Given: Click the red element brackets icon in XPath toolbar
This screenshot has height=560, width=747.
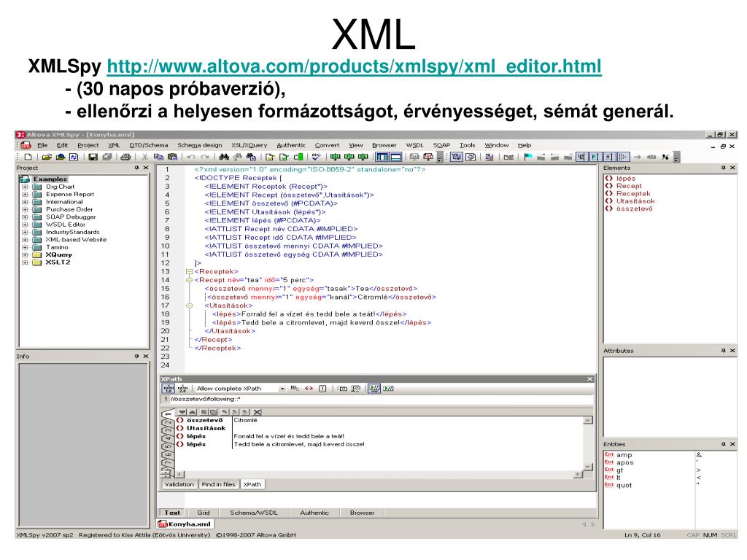Looking at the screenshot, I should [x=309, y=389].
